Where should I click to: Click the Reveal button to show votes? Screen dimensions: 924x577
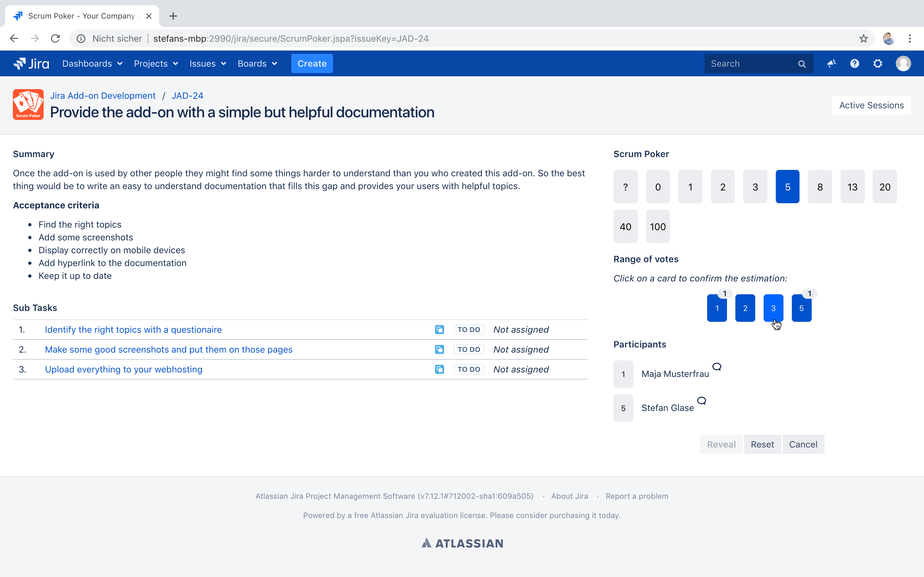(x=721, y=444)
